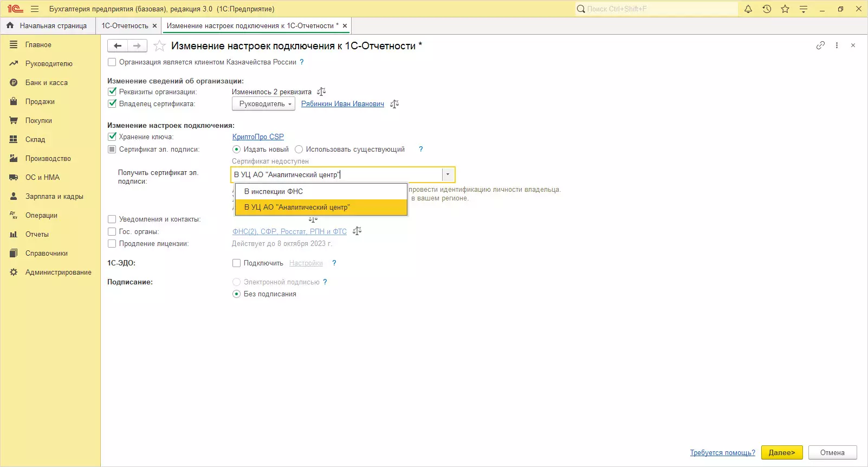Open ФНС(2), СФР, Росстат, РПН и ФТС link
The height and width of the screenshot is (467, 868).
click(289, 232)
